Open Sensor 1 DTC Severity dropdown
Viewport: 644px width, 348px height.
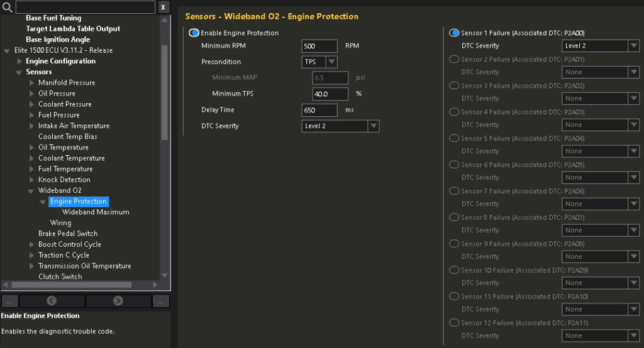(633, 46)
